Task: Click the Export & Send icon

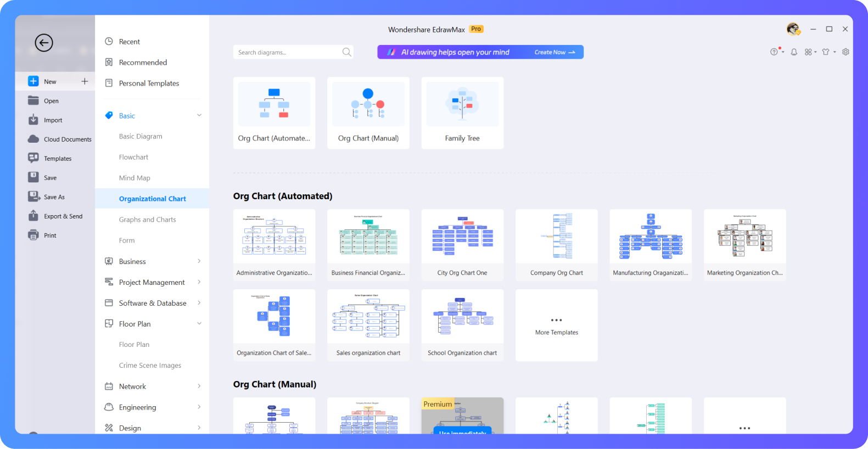Action: [33, 216]
